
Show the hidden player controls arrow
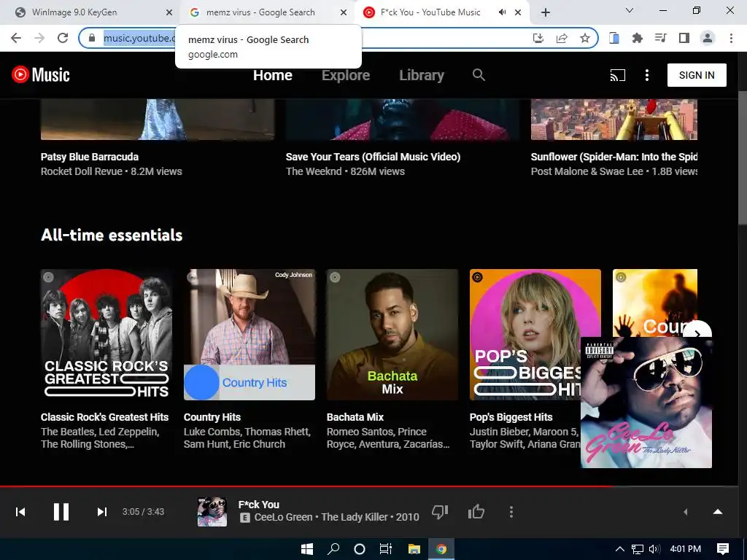point(686,512)
